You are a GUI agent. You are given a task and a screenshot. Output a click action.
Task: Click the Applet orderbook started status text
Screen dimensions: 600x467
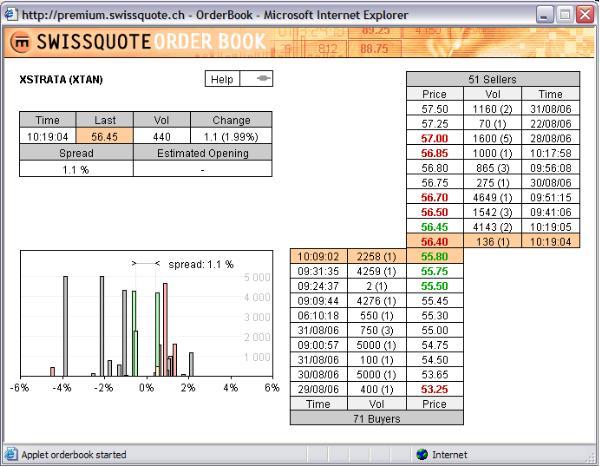click(74, 454)
